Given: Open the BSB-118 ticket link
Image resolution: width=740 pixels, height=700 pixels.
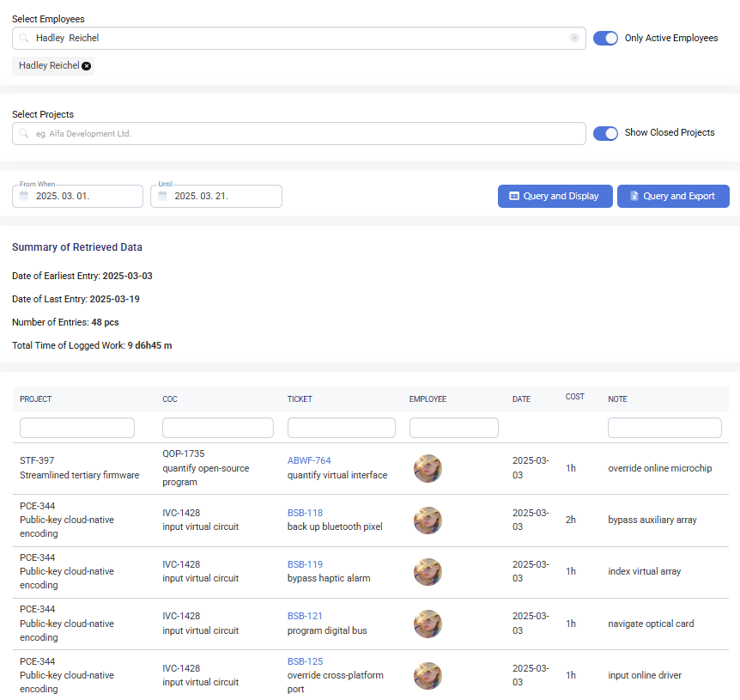Looking at the screenshot, I should (x=305, y=513).
